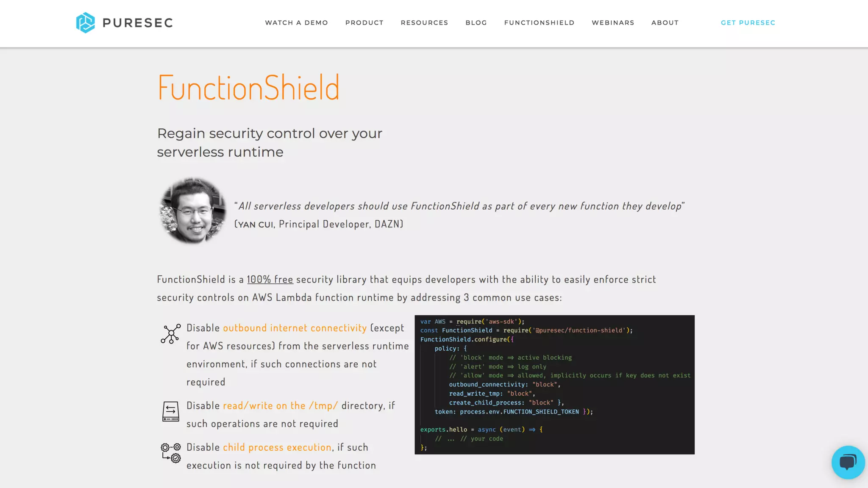Viewport: 868px width, 488px height.
Task: Click Yan Cui's portrait photo
Action: tap(193, 210)
